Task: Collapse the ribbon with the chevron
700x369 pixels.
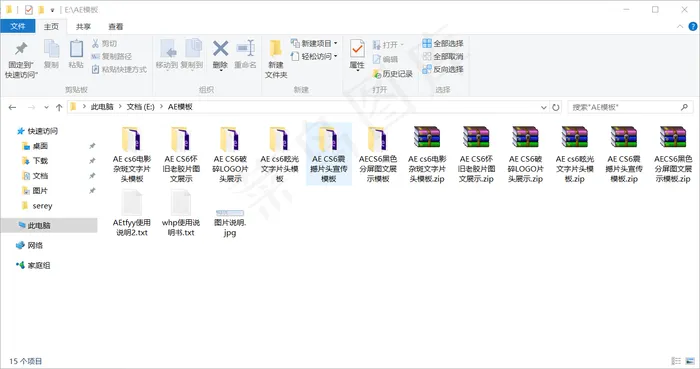Action: click(680, 26)
